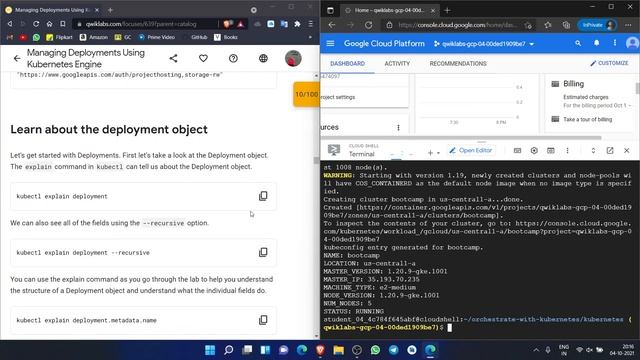
Task: Show hidden system tray icons
Action: [x=536, y=350]
